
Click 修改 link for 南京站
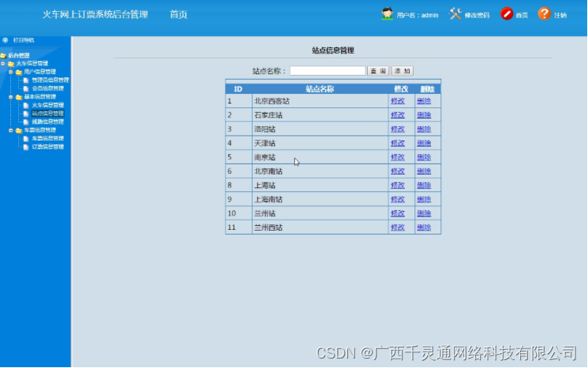398,157
